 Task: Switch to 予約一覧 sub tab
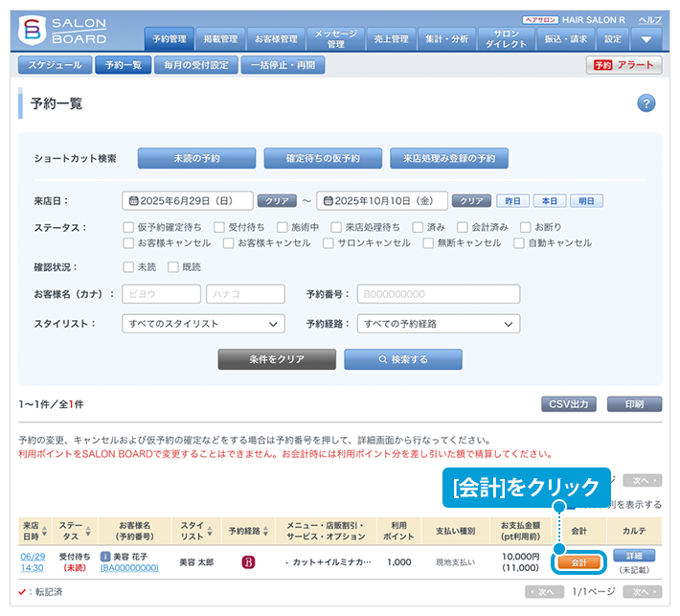pos(124,65)
